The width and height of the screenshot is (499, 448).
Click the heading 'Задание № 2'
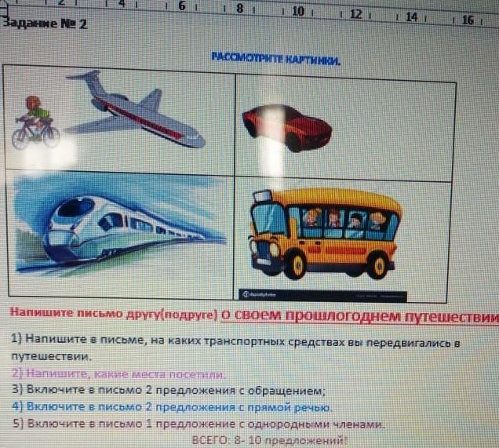[45, 24]
